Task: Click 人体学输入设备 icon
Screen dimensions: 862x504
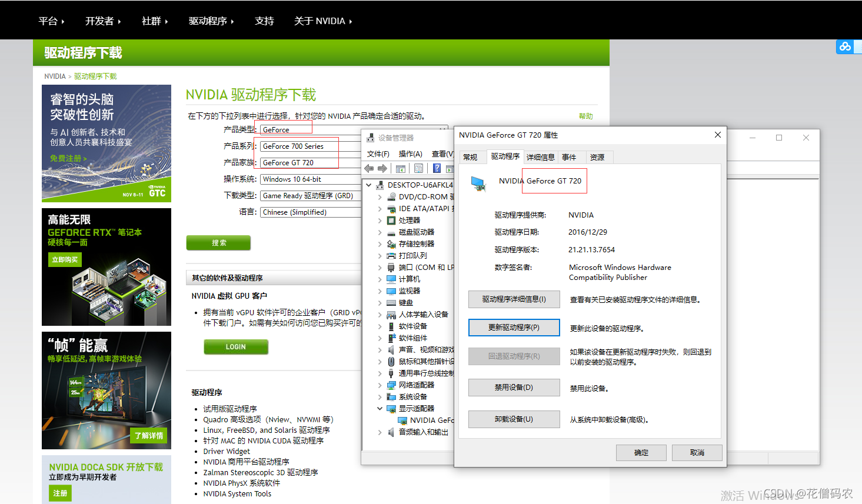Action: click(x=391, y=314)
